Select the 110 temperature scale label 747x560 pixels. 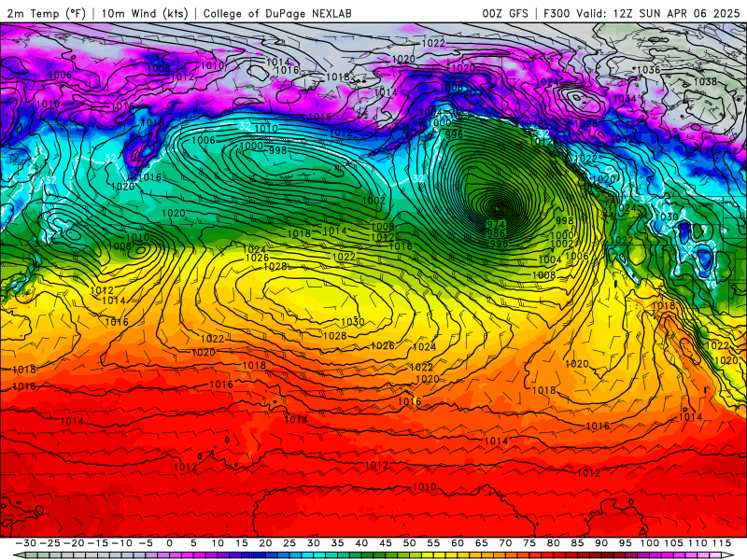pos(698,543)
